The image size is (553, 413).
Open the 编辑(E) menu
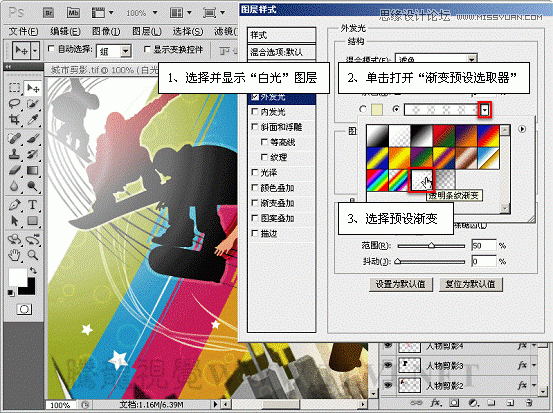(65, 32)
